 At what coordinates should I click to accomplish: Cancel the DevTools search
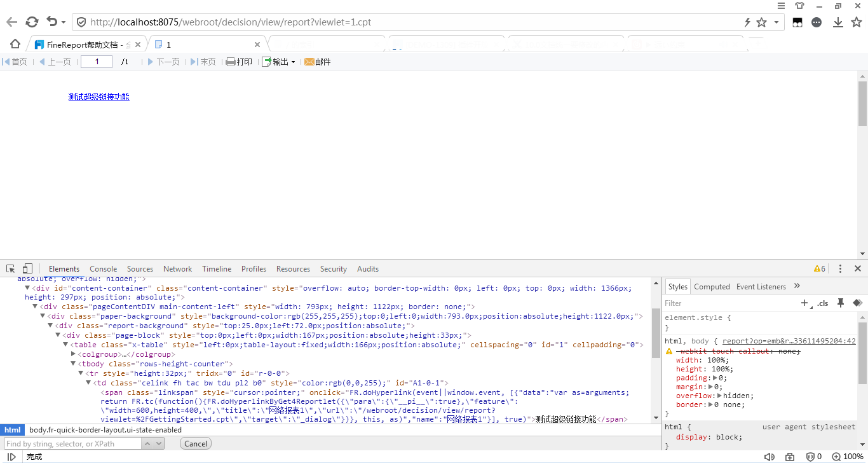point(196,444)
